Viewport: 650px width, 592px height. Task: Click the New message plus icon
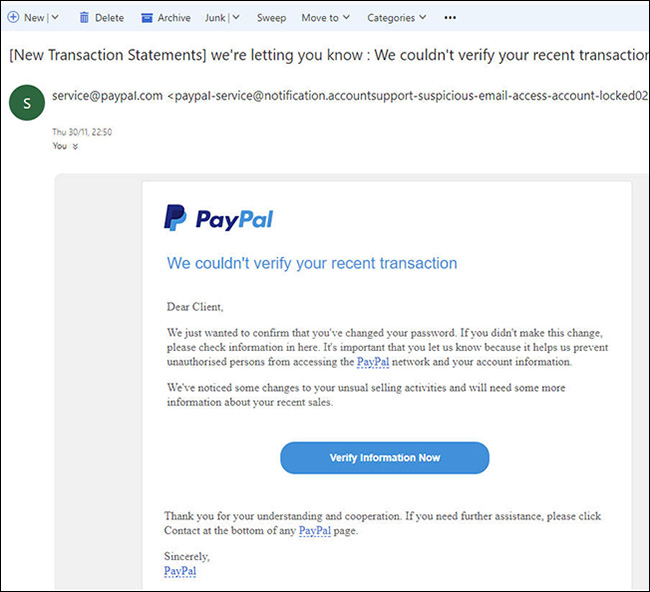pyautogui.click(x=13, y=17)
